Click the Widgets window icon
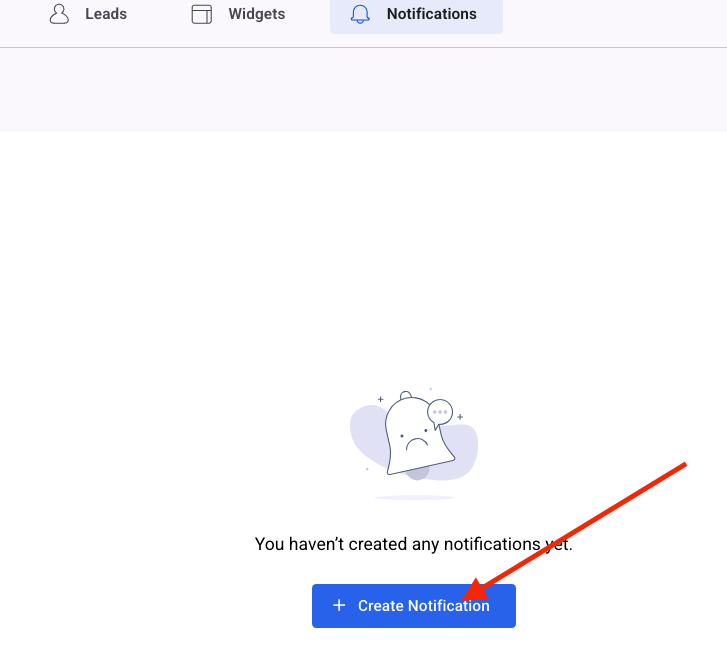727x667 pixels. [202, 15]
